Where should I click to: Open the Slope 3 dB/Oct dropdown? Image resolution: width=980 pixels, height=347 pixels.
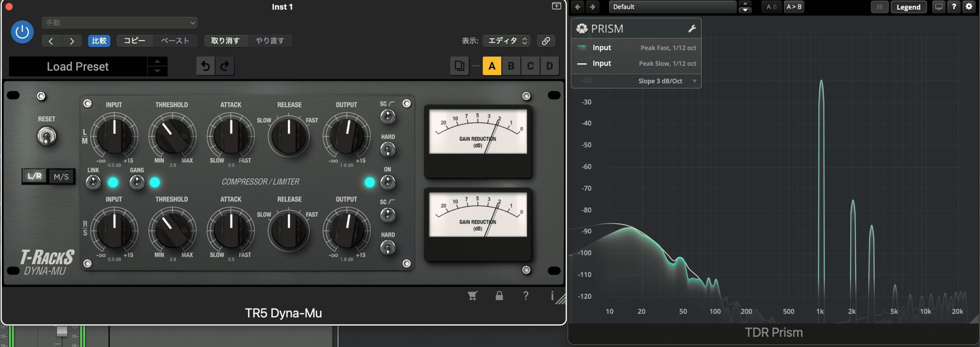[666, 81]
